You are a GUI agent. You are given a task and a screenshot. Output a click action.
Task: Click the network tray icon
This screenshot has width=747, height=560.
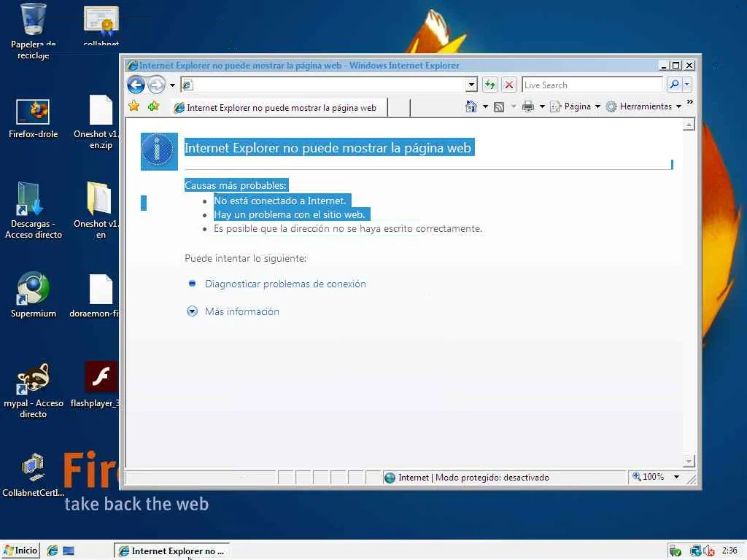tap(695, 551)
